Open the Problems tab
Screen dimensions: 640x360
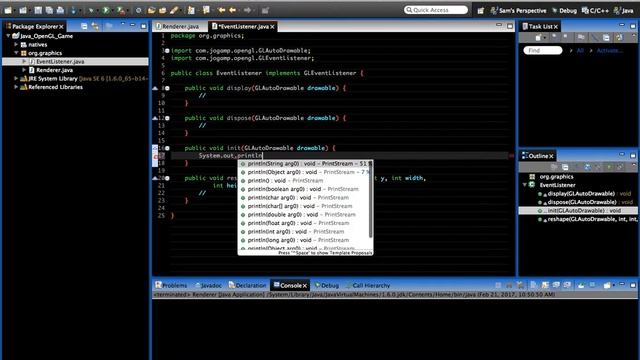click(x=171, y=285)
